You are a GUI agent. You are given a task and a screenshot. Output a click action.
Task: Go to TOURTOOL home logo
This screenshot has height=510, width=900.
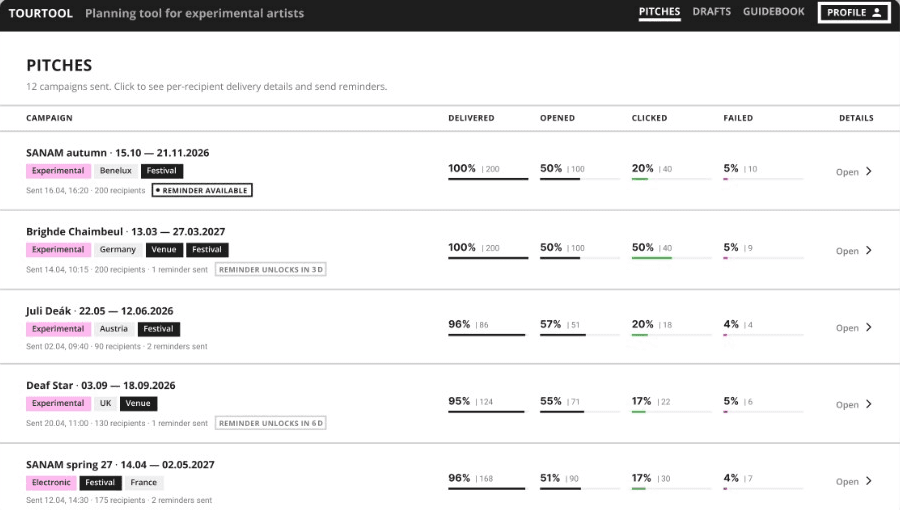click(41, 13)
